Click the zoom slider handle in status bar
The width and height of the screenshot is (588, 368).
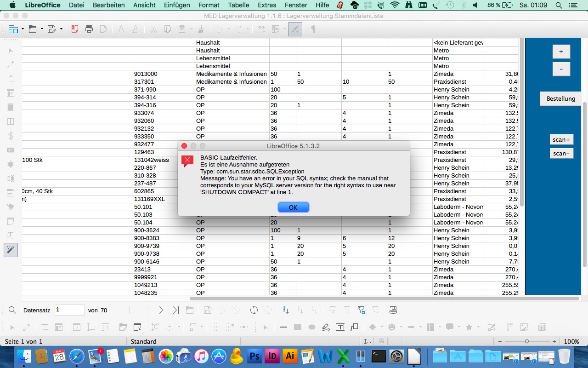click(x=527, y=341)
